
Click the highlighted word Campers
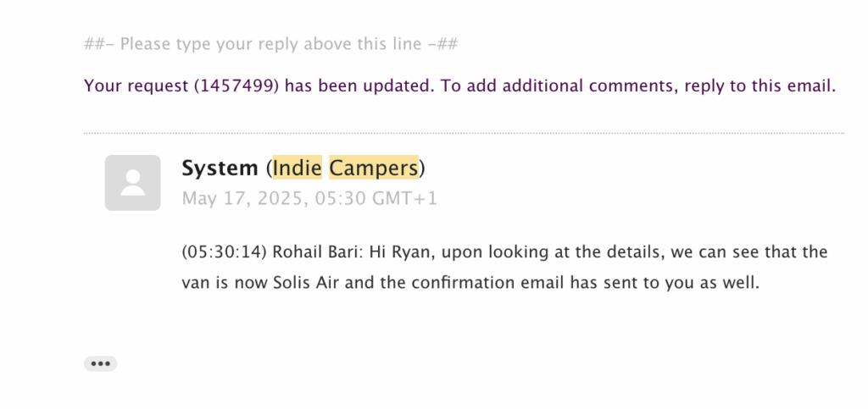[374, 168]
